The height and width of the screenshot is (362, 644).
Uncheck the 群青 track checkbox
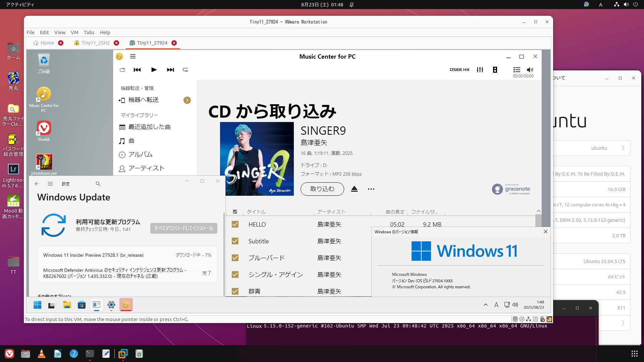[x=235, y=291]
